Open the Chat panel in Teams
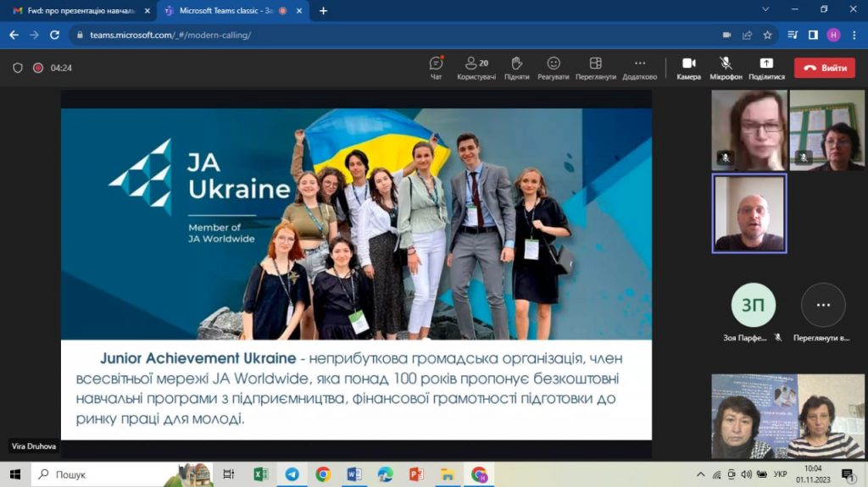The image size is (868, 487). (436, 67)
